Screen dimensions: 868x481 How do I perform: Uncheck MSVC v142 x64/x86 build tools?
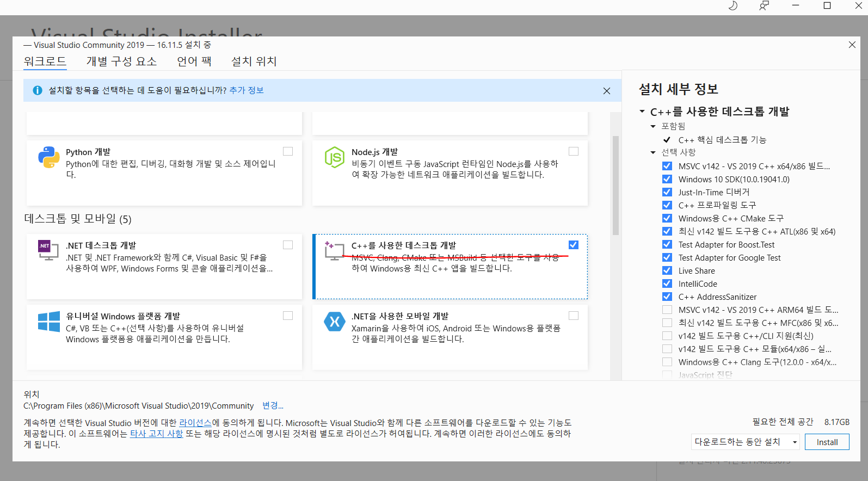667,166
